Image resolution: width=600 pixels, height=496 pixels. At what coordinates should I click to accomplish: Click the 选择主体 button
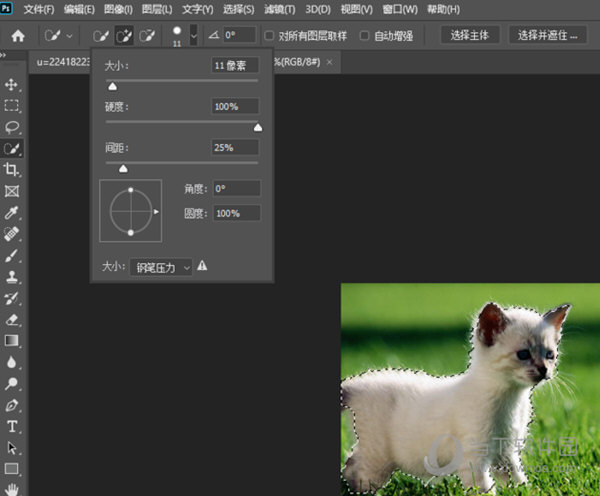(470, 36)
